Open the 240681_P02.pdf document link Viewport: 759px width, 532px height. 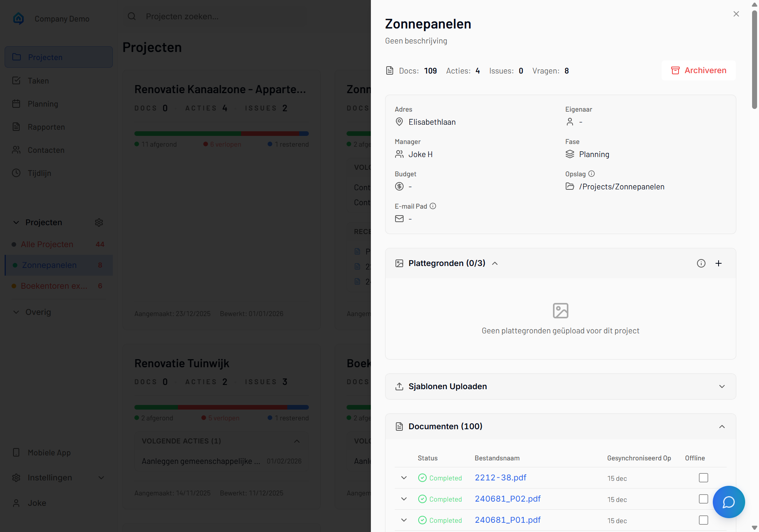508,499
